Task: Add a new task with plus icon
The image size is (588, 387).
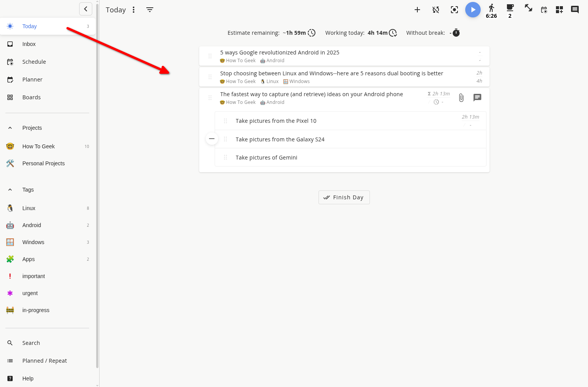Action: (417, 10)
